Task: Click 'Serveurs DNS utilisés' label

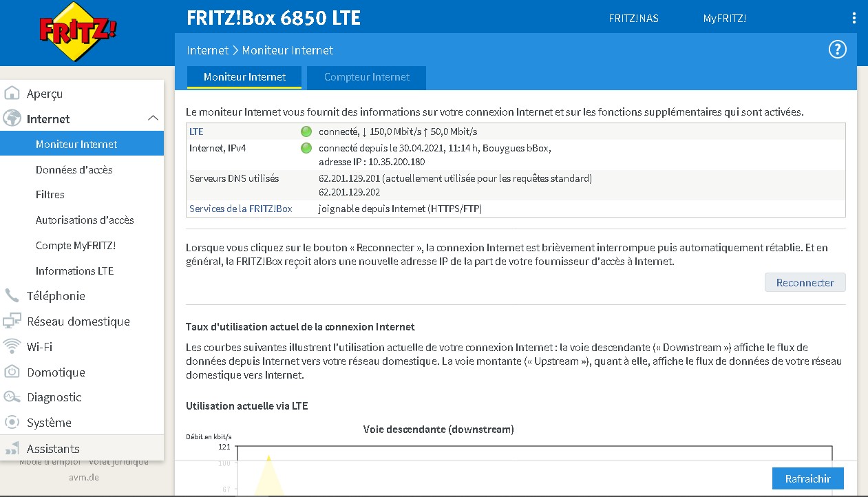Action: click(234, 178)
